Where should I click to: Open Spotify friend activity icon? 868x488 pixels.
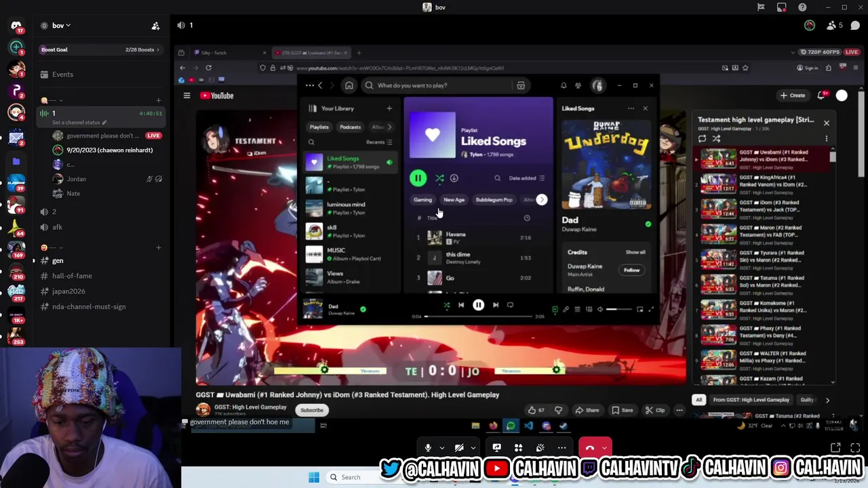[x=578, y=85]
